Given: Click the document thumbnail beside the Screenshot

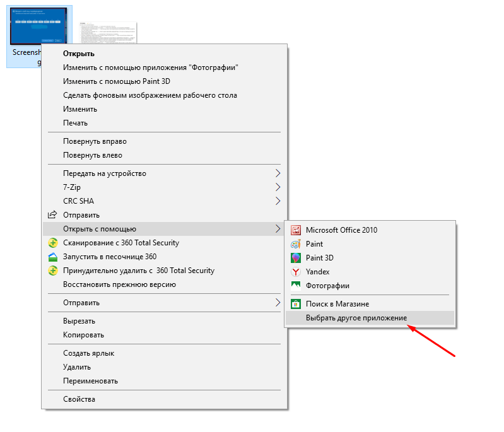Looking at the screenshot, I should click(108, 32).
